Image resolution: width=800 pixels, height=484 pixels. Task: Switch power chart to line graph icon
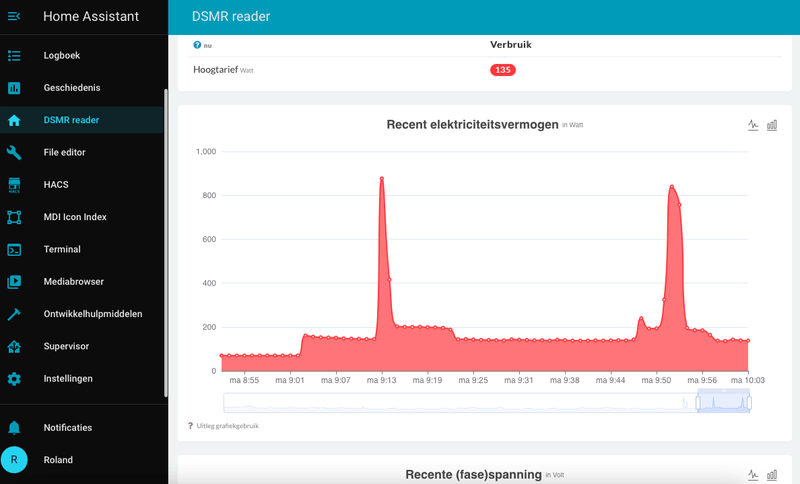click(753, 125)
